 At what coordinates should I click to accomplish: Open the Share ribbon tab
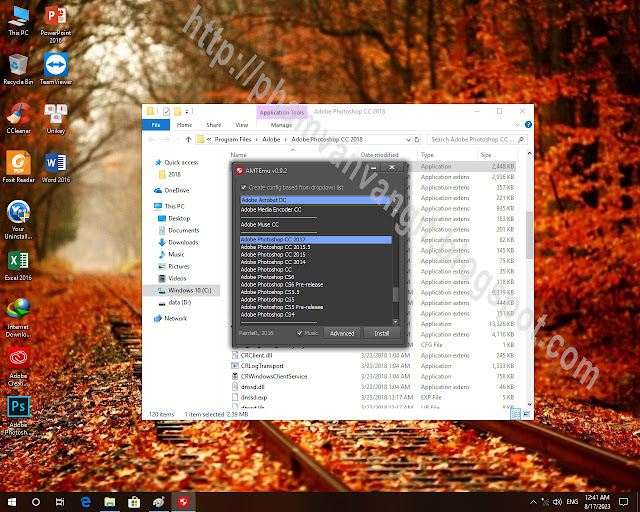(213, 125)
